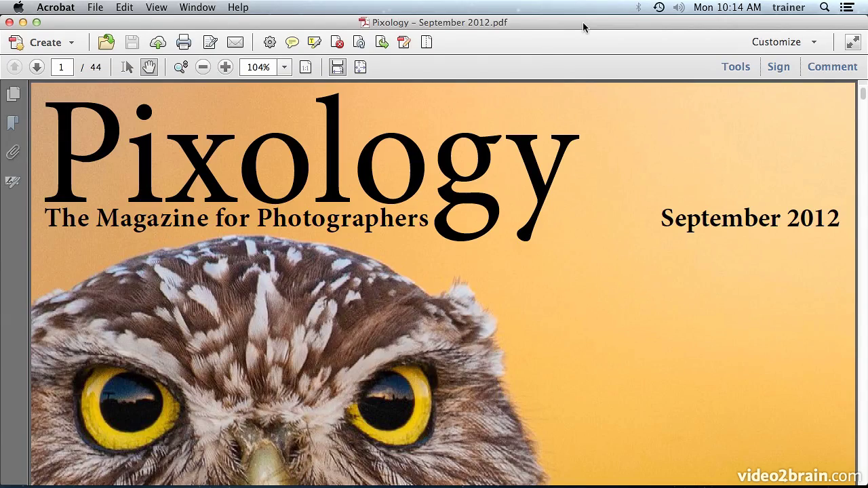This screenshot has width=868, height=488.
Task: Go to the previous page arrow
Action: 14,67
